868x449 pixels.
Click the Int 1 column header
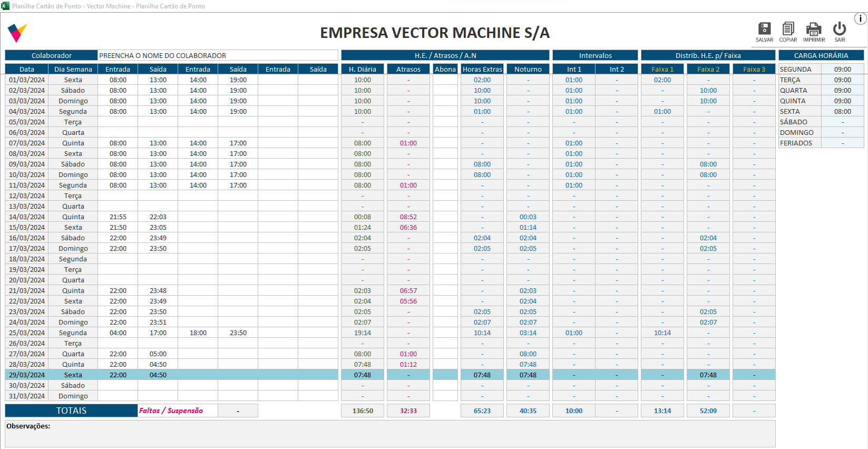[x=574, y=69]
